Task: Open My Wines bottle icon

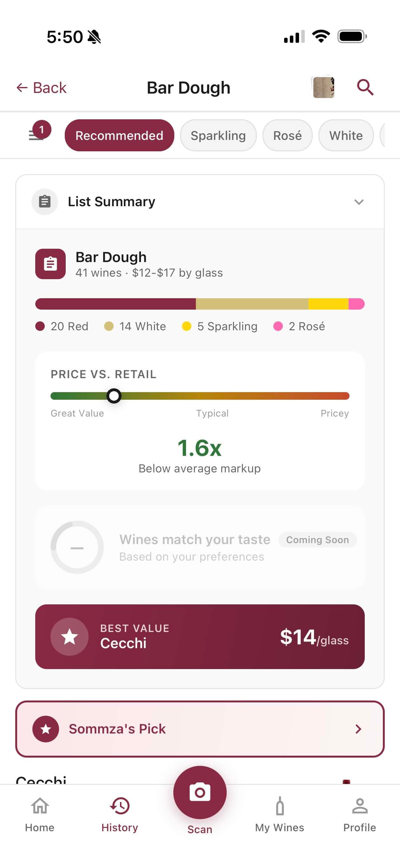Action: tap(280, 807)
